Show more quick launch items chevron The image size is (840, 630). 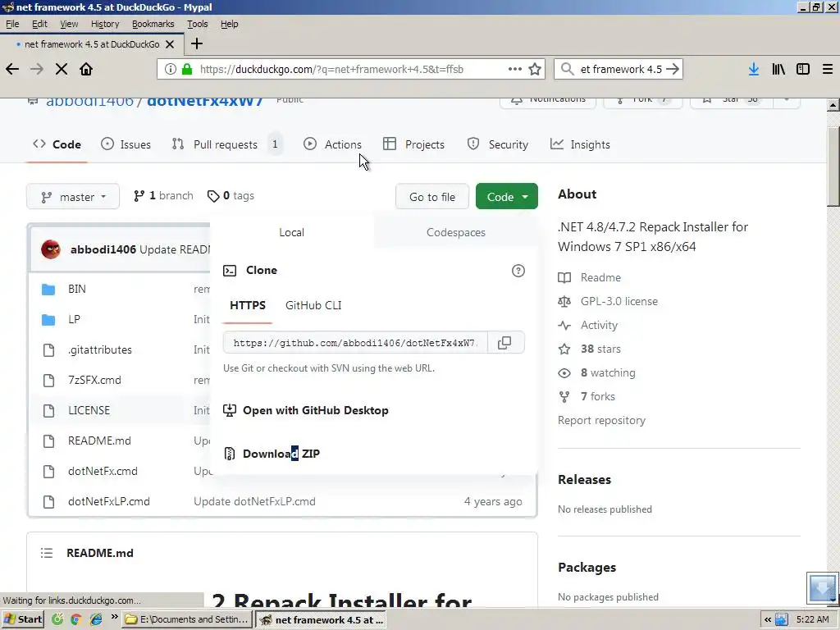(114, 617)
